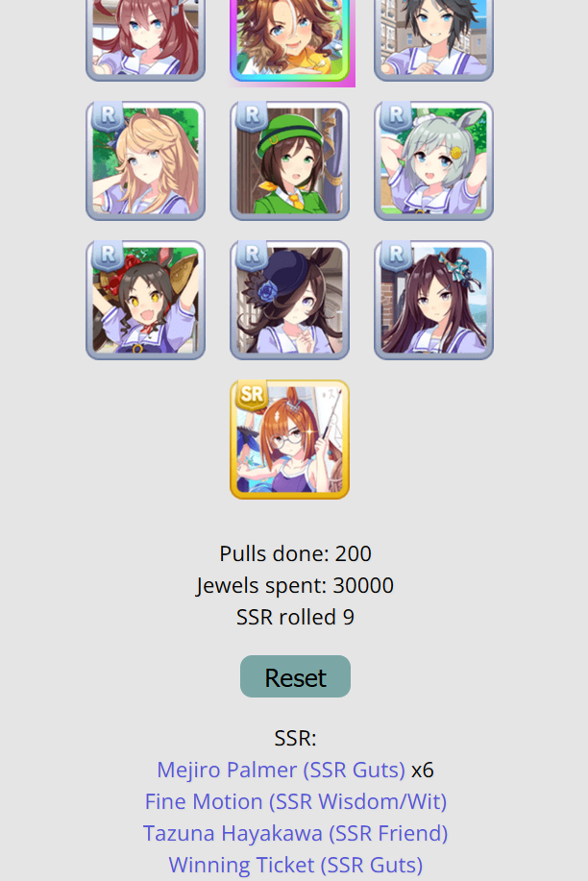The width and height of the screenshot is (588, 881).
Task: Select R card with dark purple hair and teal ribbon
Action: (433, 300)
